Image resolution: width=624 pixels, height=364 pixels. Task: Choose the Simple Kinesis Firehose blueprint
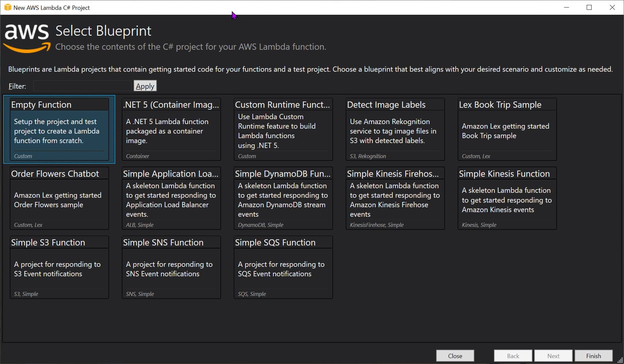pyautogui.click(x=395, y=198)
